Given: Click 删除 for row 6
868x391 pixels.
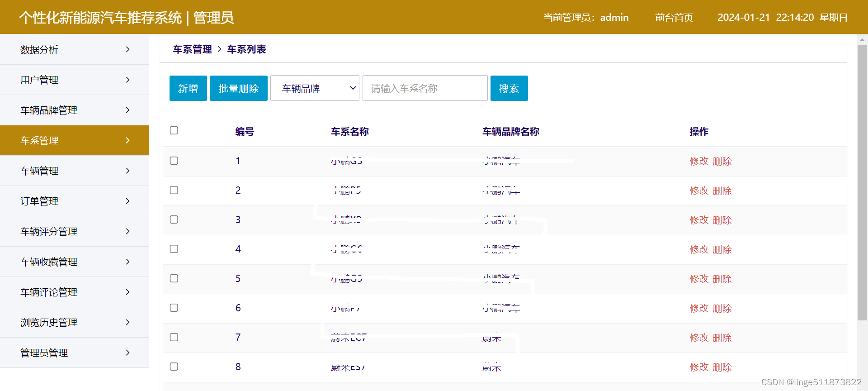Looking at the screenshot, I should (x=722, y=308).
